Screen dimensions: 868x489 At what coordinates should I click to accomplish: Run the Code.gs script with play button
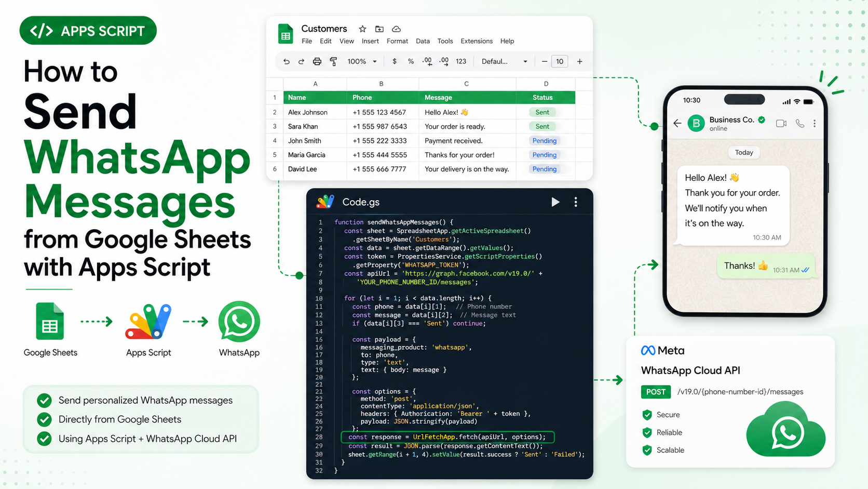pyautogui.click(x=555, y=202)
